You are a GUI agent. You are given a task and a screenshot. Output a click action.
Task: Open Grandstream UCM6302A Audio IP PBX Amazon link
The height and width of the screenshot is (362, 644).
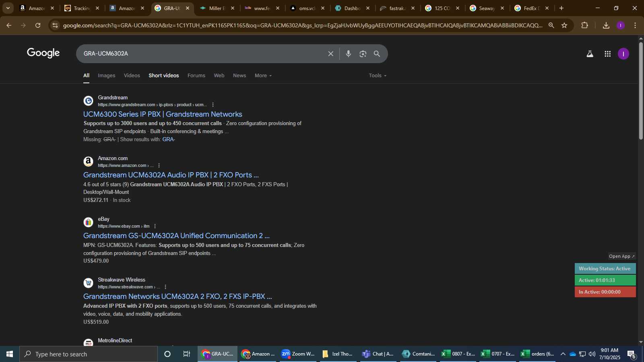pyautogui.click(x=171, y=175)
